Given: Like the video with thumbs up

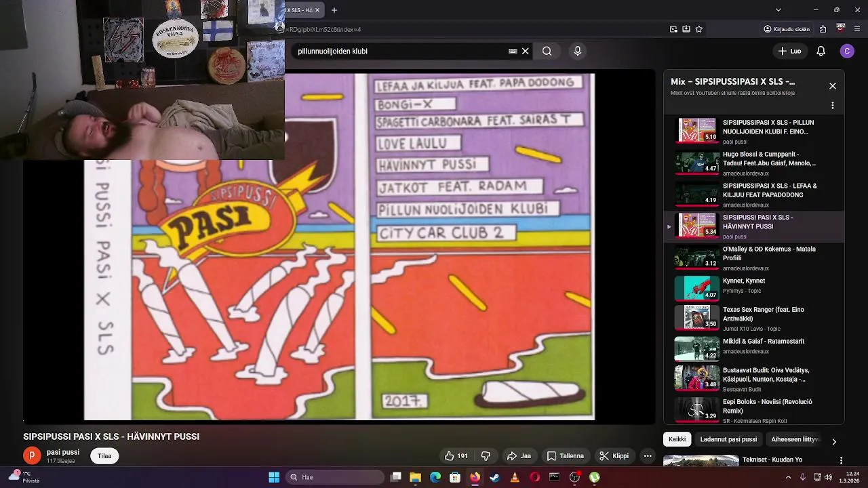Looking at the screenshot, I should (x=456, y=456).
